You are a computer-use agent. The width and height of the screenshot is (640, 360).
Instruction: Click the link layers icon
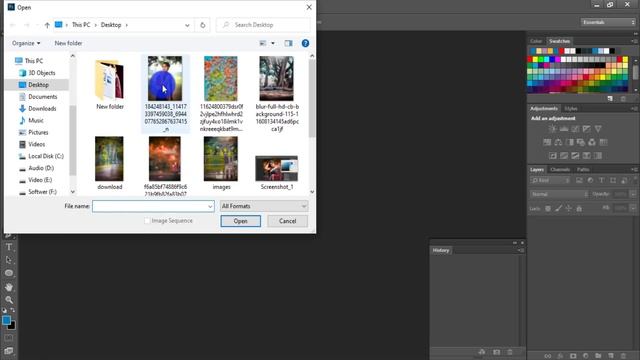(x=548, y=356)
